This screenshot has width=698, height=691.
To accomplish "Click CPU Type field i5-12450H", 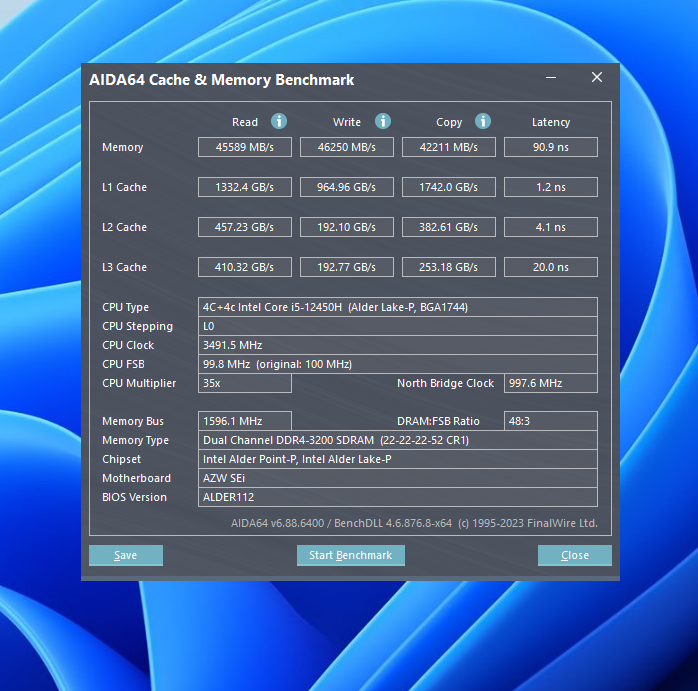I will click(398, 307).
